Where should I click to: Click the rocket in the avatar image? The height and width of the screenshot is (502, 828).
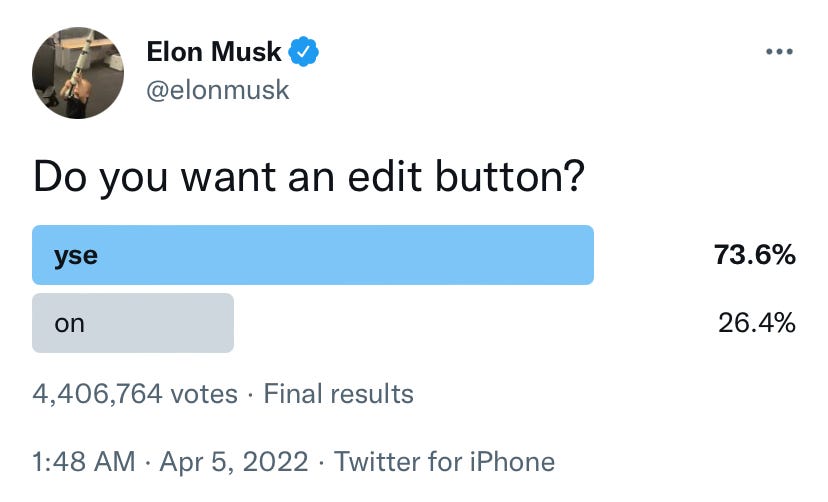[80, 63]
